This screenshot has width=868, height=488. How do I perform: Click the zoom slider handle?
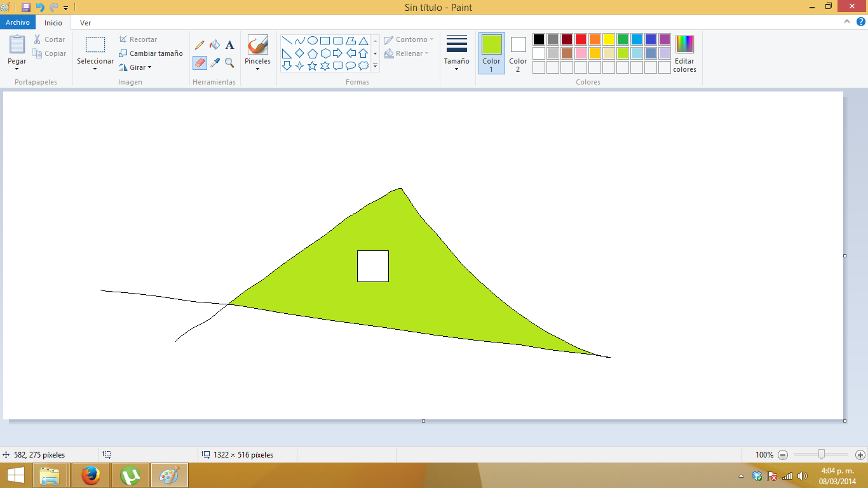822,454
